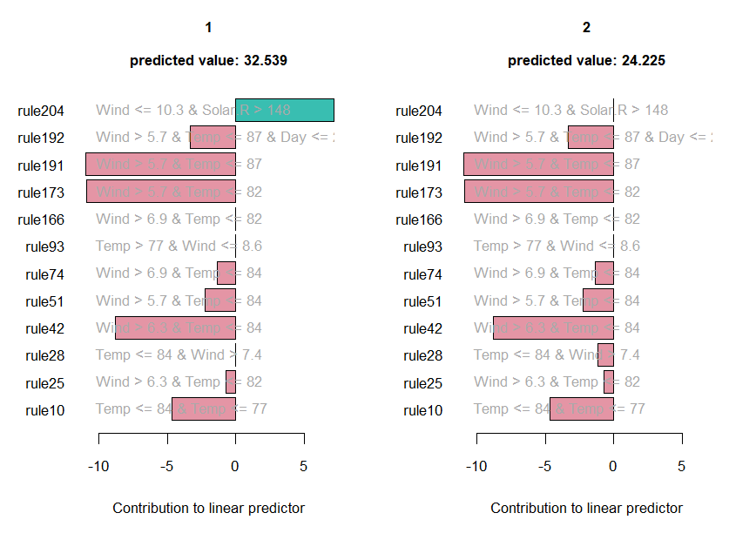
Task: Select the rule192 bar in plot 2
Action: pyautogui.click(x=591, y=137)
